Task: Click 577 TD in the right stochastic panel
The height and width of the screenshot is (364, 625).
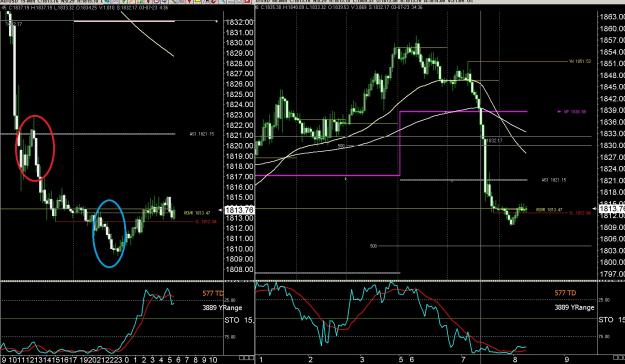Action: 565,293
